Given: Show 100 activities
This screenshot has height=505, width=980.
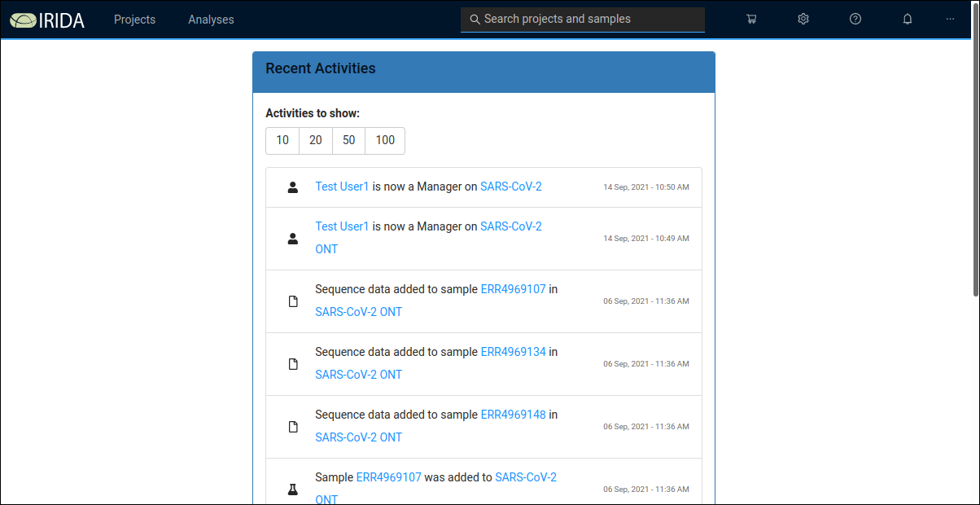Looking at the screenshot, I should pyautogui.click(x=385, y=140).
